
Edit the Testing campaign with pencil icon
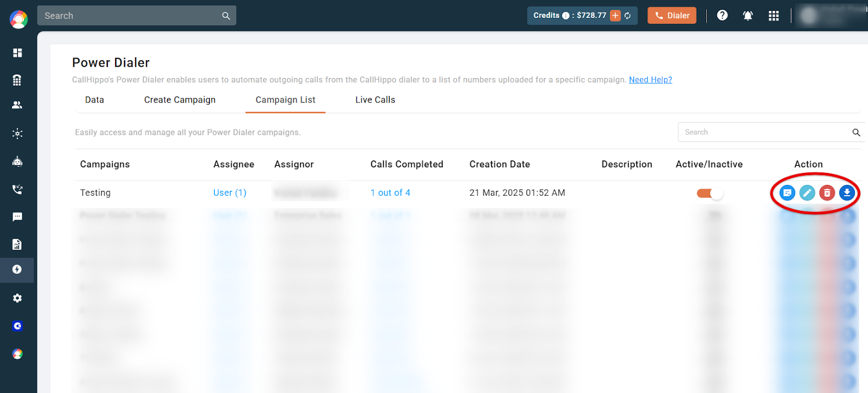[807, 192]
